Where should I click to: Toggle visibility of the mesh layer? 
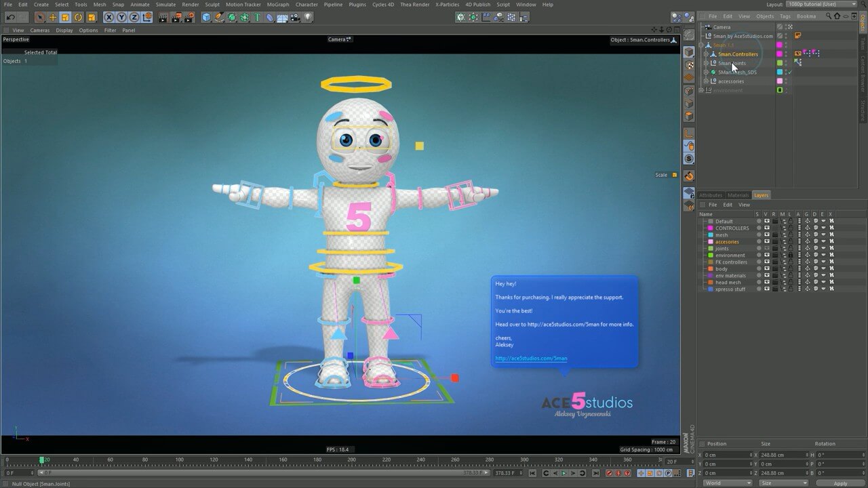[x=766, y=235]
